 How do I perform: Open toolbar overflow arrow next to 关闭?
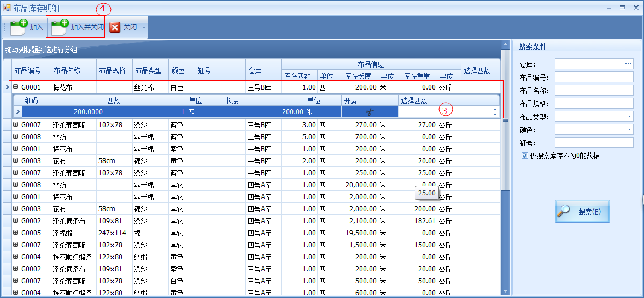click(x=144, y=27)
